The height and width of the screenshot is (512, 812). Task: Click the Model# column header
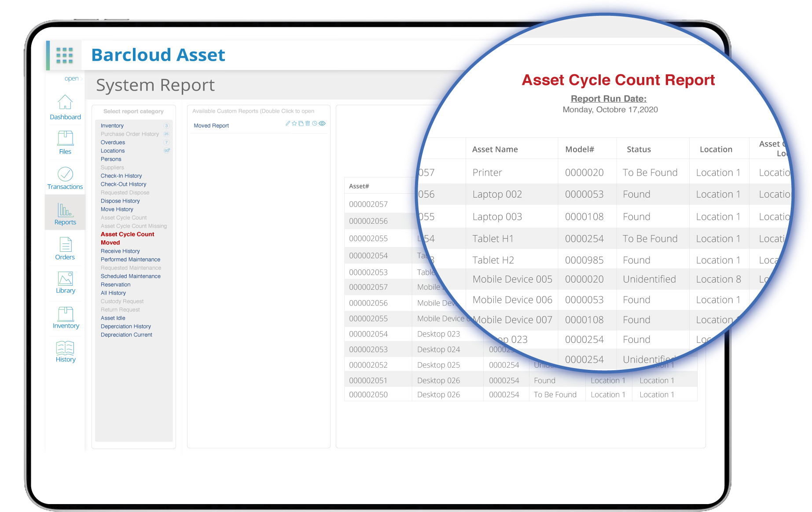pyautogui.click(x=580, y=150)
